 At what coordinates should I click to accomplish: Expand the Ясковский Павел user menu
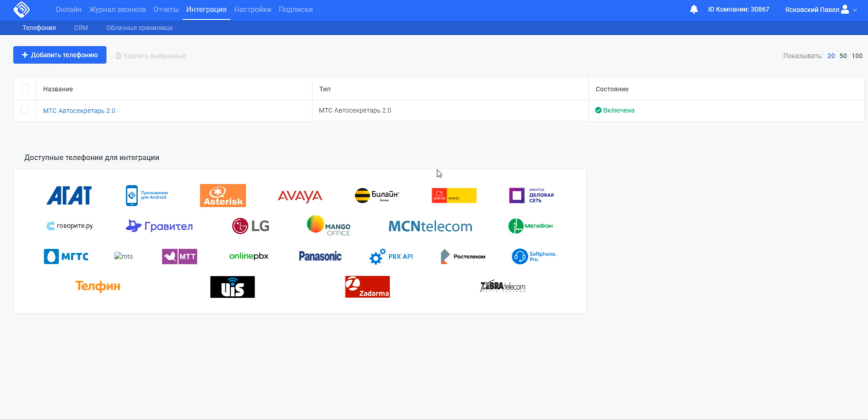click(x=820, y=9)
